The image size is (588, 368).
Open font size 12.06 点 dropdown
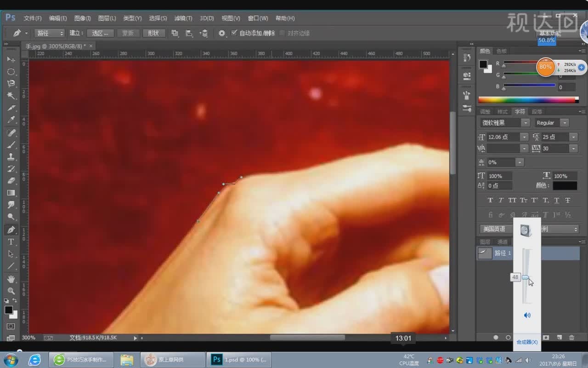click(x=524, y=137)
